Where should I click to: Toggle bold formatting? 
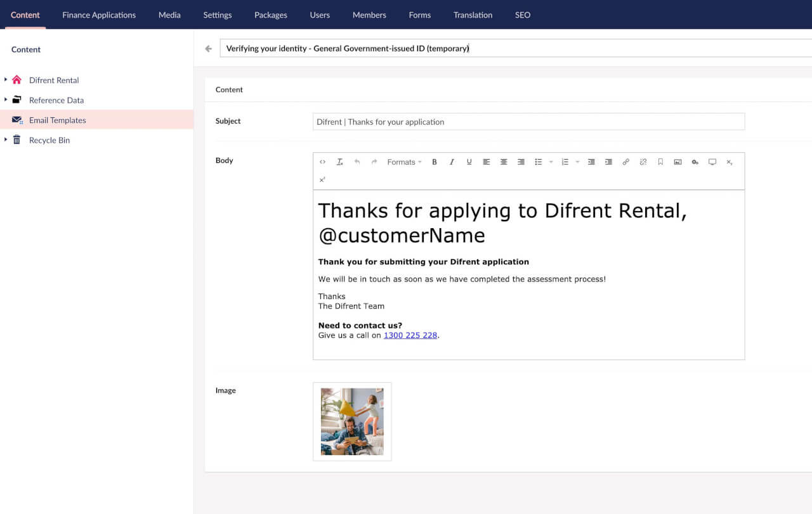(435, 162)
